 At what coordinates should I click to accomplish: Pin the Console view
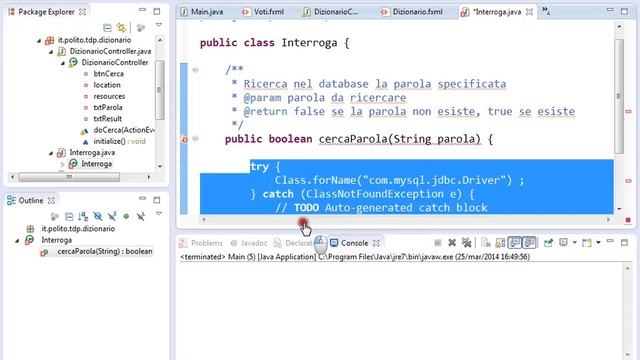pos(548,243)
